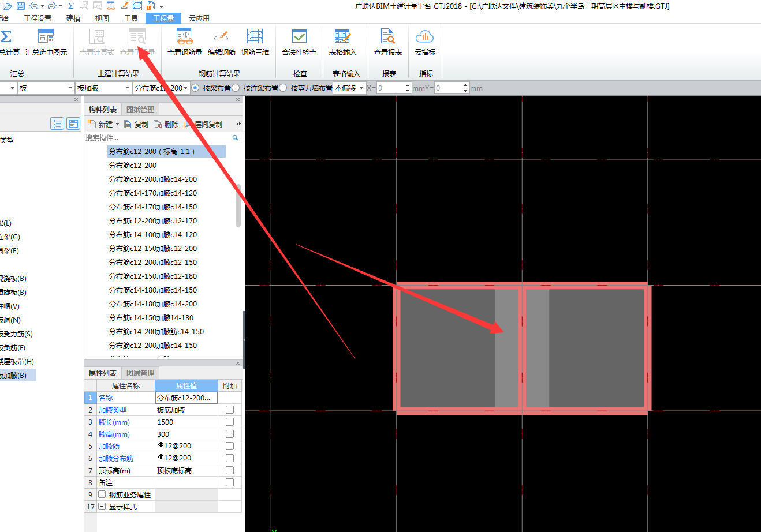The width and height of the screenshot is (761, 532).
Task: Select 按连梁布置 radio button
Action: [x=236, y=88]
